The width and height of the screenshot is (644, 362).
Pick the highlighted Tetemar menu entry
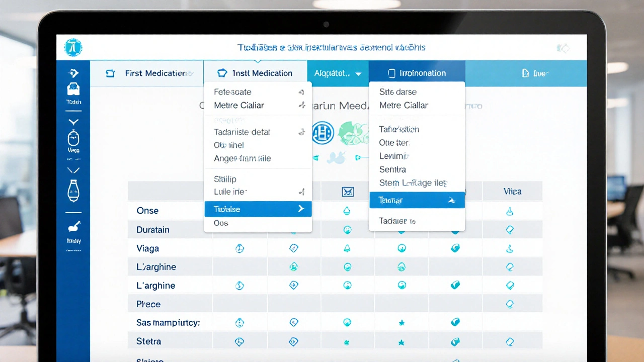[x=391, y=200]
